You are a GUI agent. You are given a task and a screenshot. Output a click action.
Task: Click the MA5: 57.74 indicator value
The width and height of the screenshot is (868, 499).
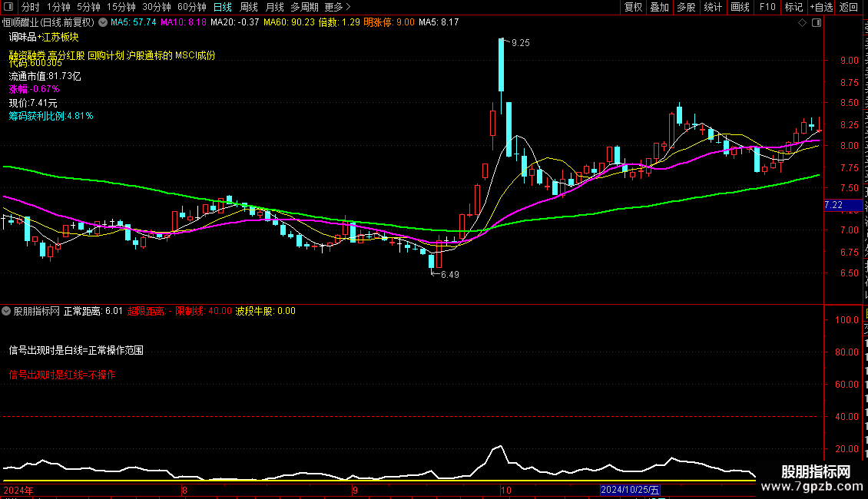click(134, 23)
